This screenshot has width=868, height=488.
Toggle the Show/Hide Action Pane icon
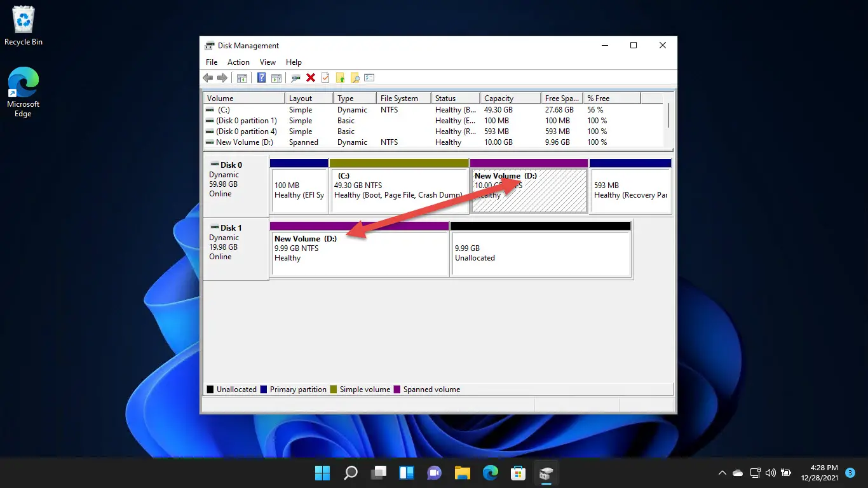point(276,78)
